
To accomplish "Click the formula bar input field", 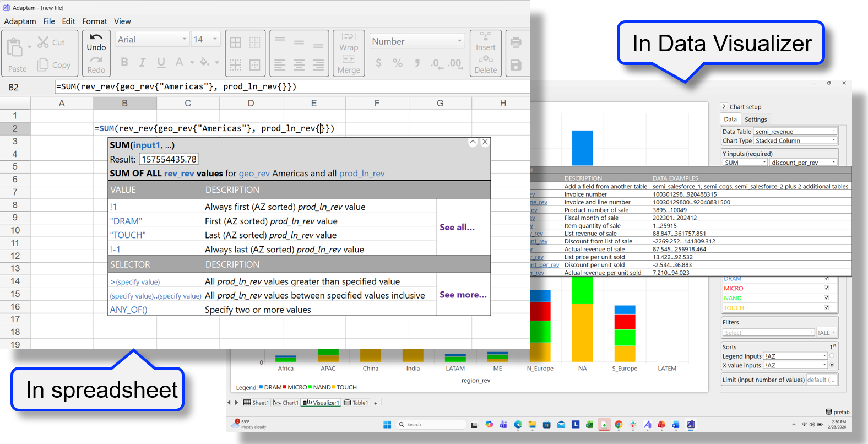I will point(292,86).
